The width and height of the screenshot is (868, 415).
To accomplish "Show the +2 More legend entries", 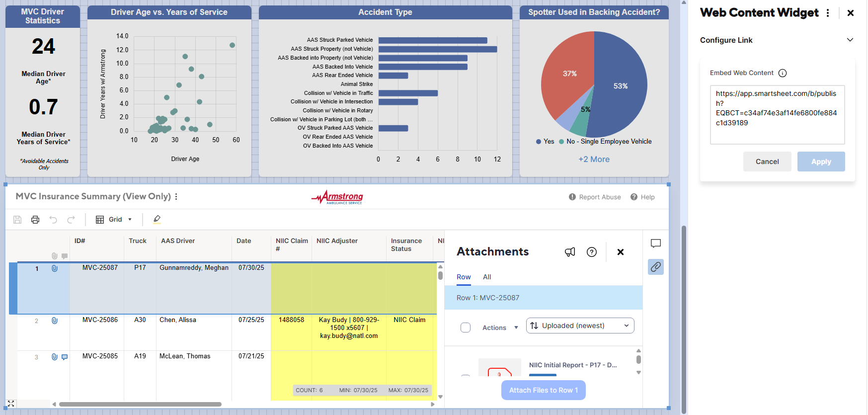I will pyautogui.click(x=594, y=160).
